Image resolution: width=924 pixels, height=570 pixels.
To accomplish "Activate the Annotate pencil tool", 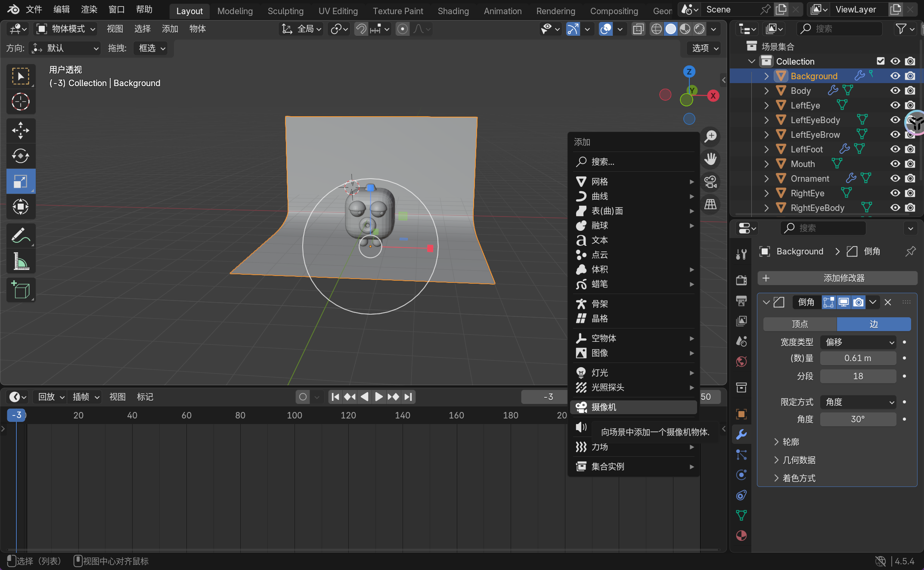I will (x=20, y=235).
